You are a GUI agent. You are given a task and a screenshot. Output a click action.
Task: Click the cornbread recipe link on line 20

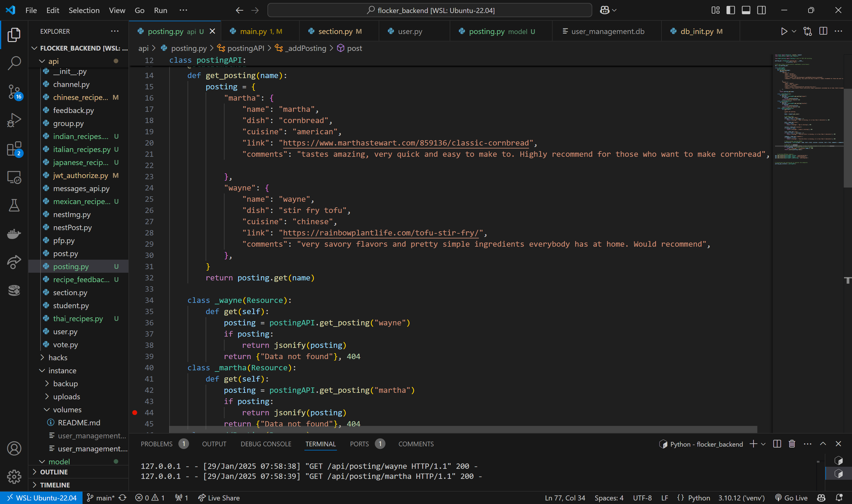point(405,143)
